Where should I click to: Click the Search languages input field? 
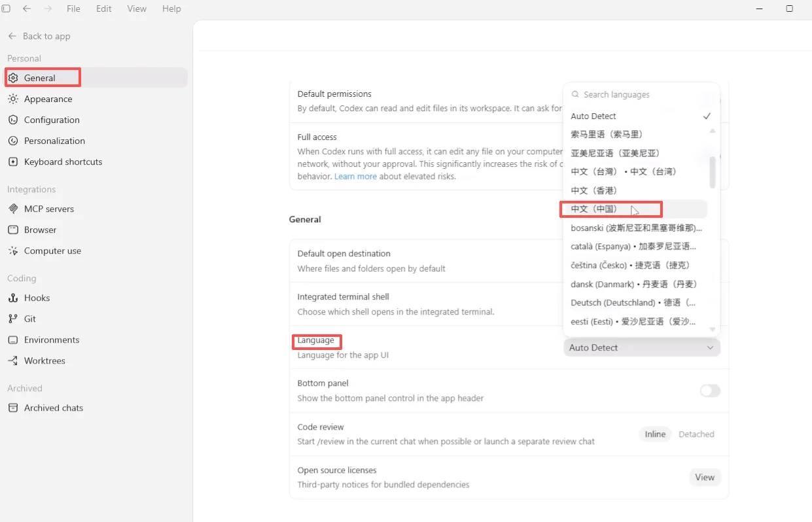click(641, 94)
